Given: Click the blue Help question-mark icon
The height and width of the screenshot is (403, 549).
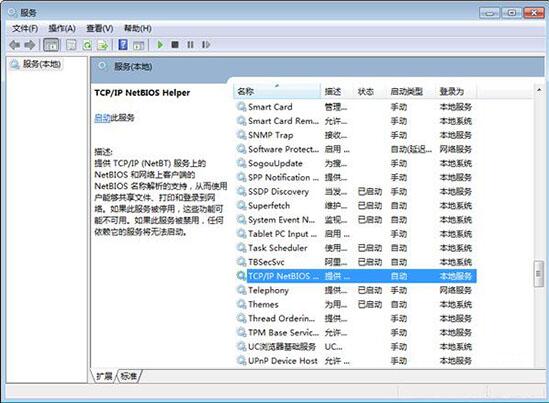Looking at the screenshot, I should pyautogui.click(x=123, y=45).
